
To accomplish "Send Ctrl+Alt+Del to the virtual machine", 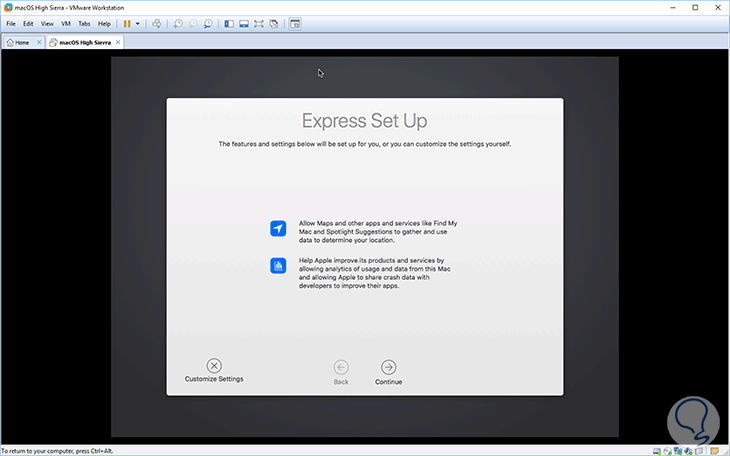I will [156, 24].
